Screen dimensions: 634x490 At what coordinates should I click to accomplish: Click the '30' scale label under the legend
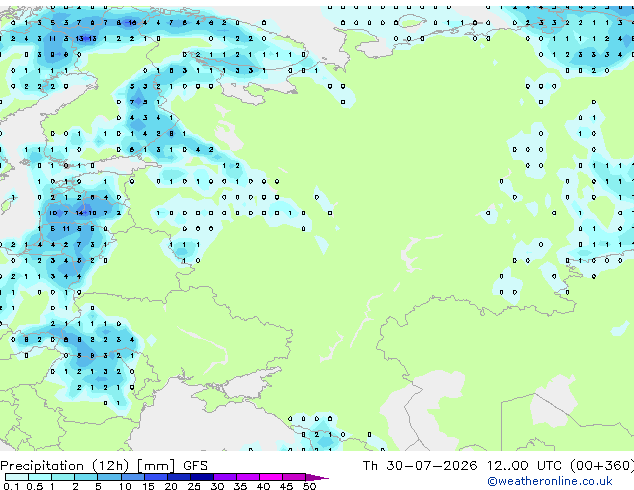(x=218, y=486)
